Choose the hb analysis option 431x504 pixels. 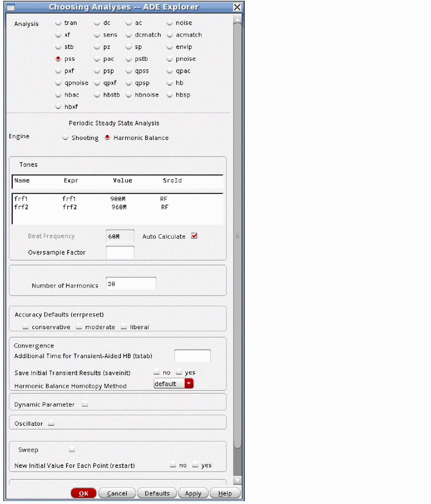point(169,83)
